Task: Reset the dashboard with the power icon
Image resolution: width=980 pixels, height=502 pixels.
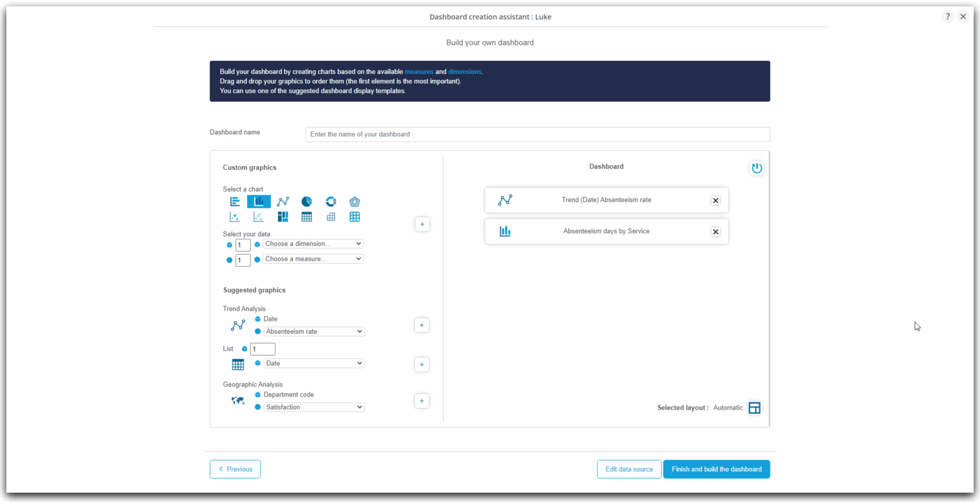Action: coord(756,168)
